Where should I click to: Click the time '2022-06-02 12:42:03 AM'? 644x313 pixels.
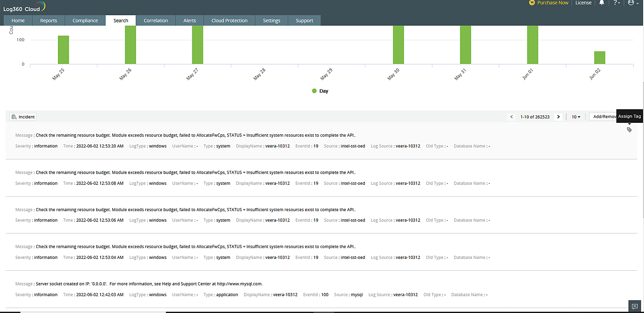pos(100,295)
